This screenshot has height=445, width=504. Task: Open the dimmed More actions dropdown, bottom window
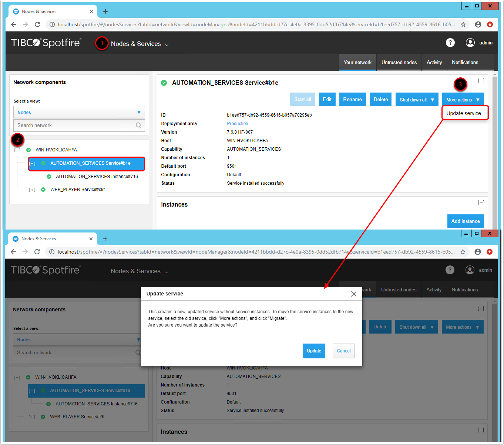click(463, 327)
